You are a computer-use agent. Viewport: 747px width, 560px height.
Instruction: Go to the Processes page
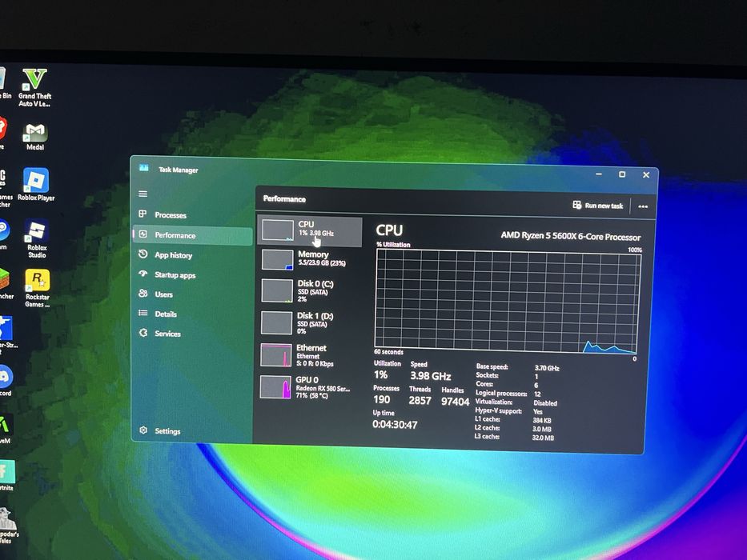tap(192, 214)
